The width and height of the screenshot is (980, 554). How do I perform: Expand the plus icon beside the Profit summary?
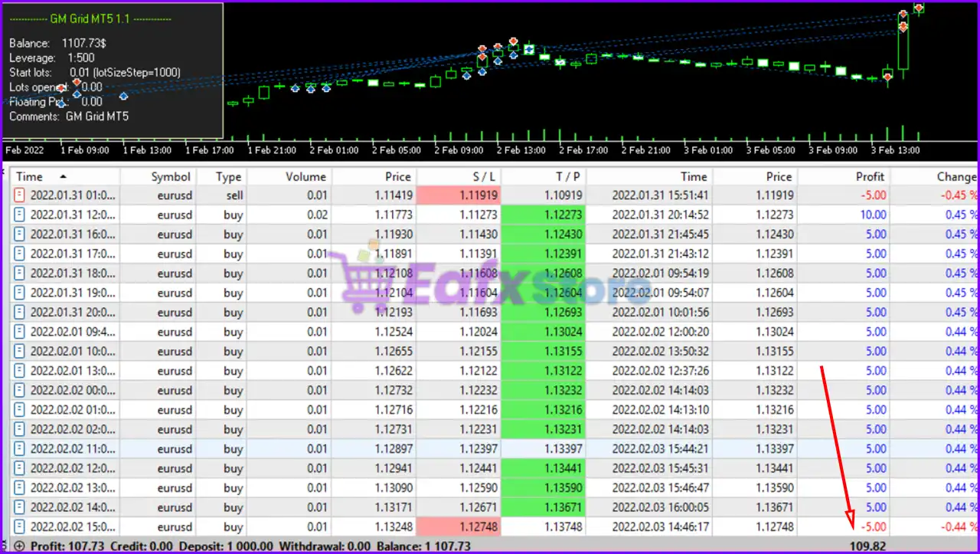(x=19, y=546)
